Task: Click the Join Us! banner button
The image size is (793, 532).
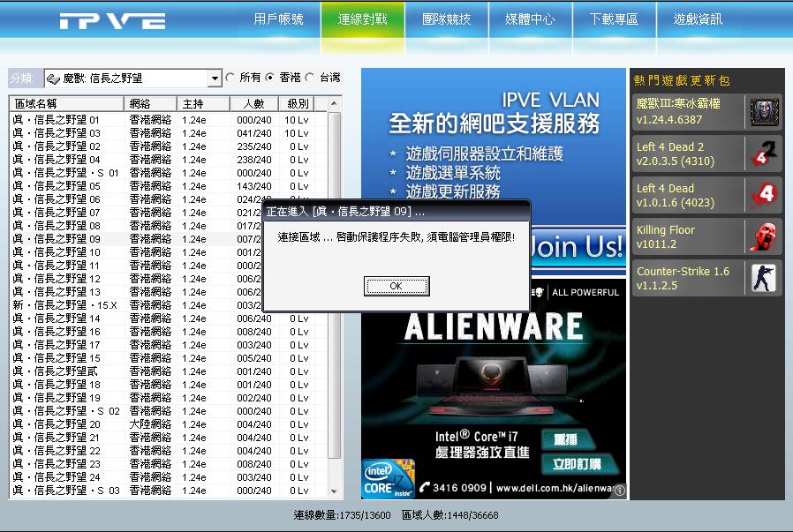Action: click(578, 246)
